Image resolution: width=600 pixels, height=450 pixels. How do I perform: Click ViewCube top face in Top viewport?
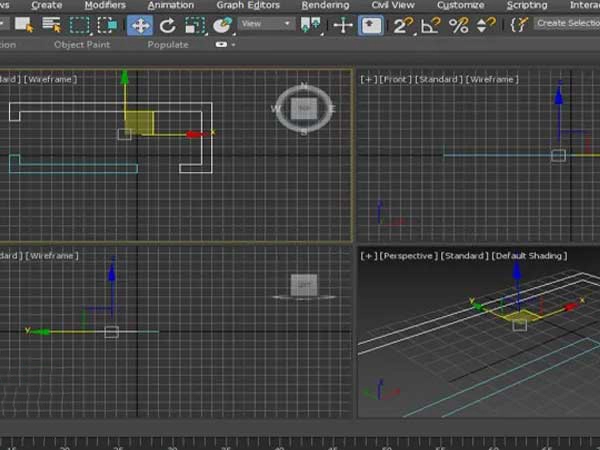click(x=304, y=108)
